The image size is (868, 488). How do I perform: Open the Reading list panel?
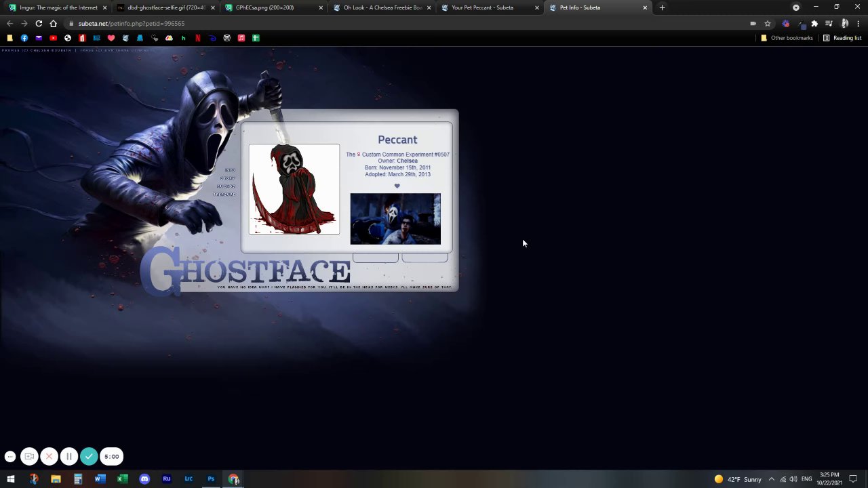[x=842, y=38]
